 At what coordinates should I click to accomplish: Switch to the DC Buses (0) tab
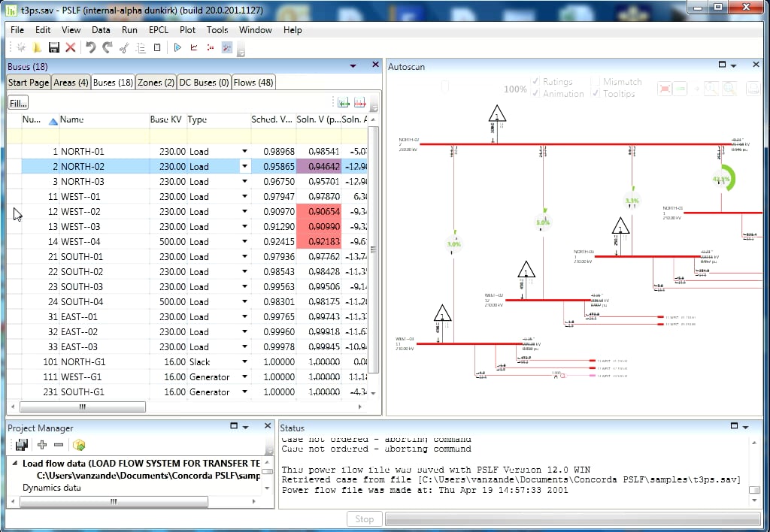[x=204, y=83]
